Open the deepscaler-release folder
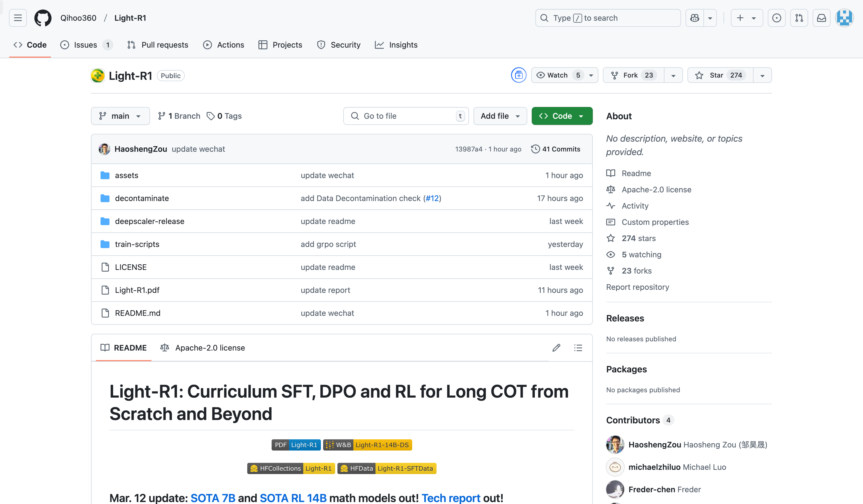 [x=149, y=221]
